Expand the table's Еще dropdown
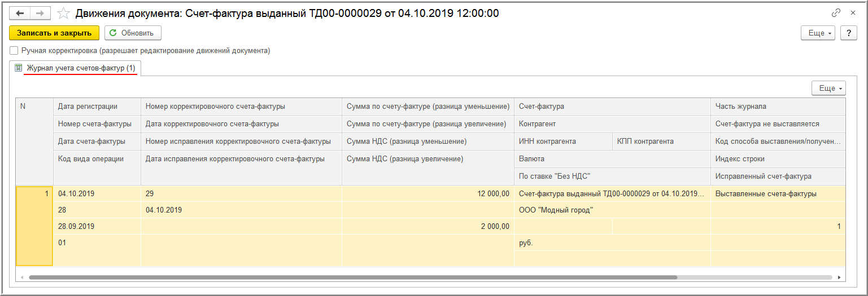Viewport: 868px width, 296px height. pyautogui.click(x=828, y=89)
